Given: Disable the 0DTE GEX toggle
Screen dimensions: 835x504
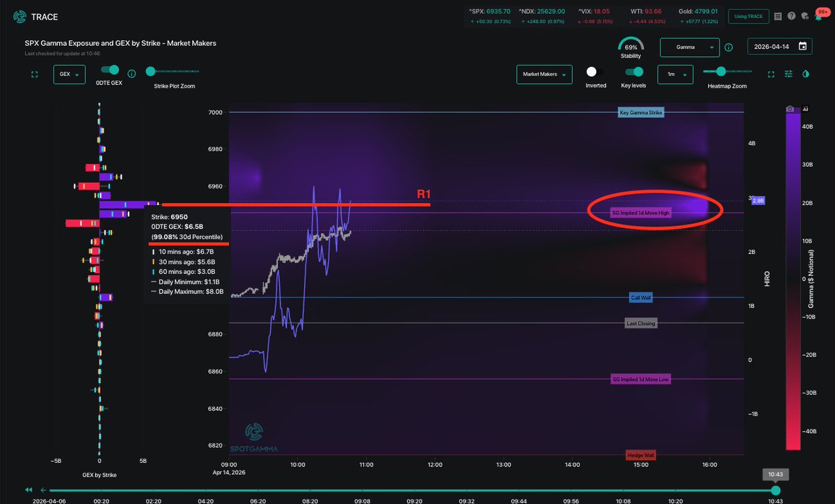Looking at the screenshot, I should (x=109, y=70).
